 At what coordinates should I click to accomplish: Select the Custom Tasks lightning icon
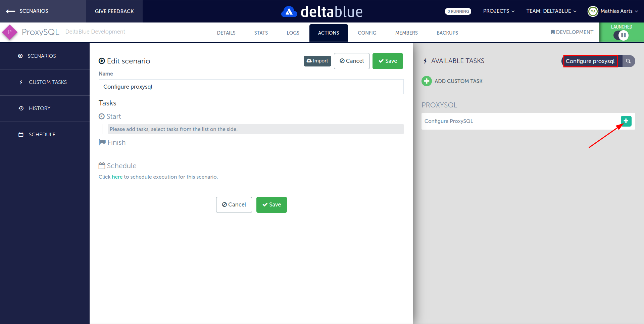pyautogui.click(x=21, y=82)
